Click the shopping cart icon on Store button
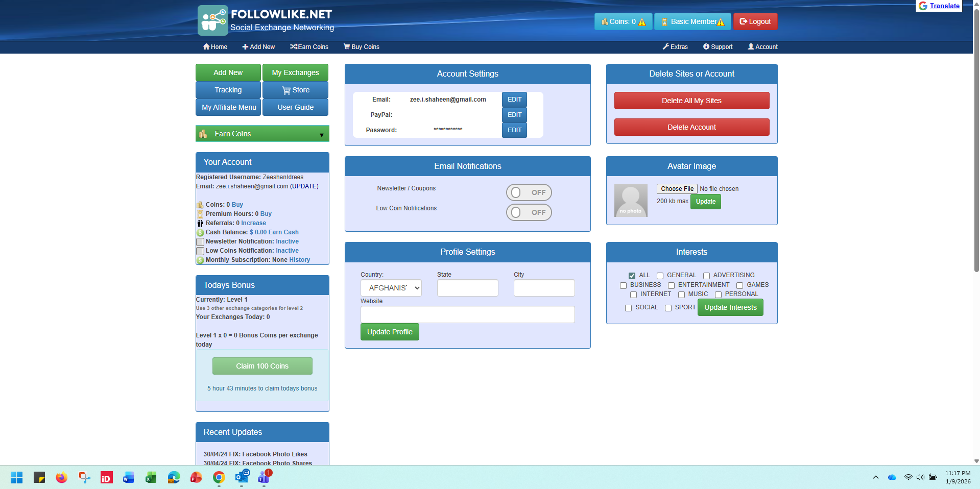The image size is (980, 489). point(286,90)
